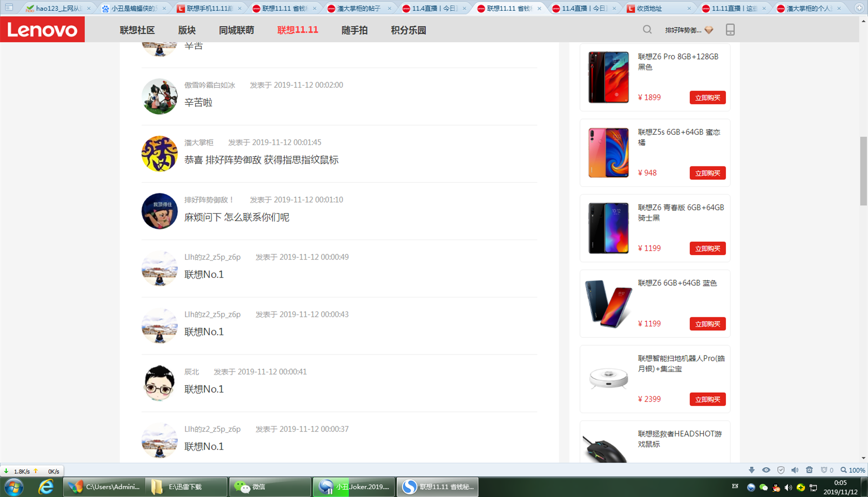Buy the 联想Z6 Pro at ¥1899
Screen dimensions: 868x497
tap(707, 98)
